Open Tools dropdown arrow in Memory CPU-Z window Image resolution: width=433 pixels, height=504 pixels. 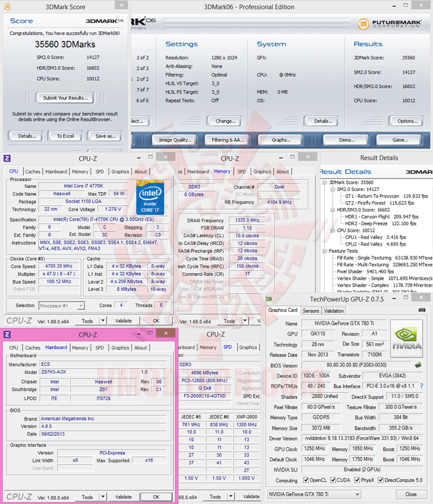coord(245,320)
